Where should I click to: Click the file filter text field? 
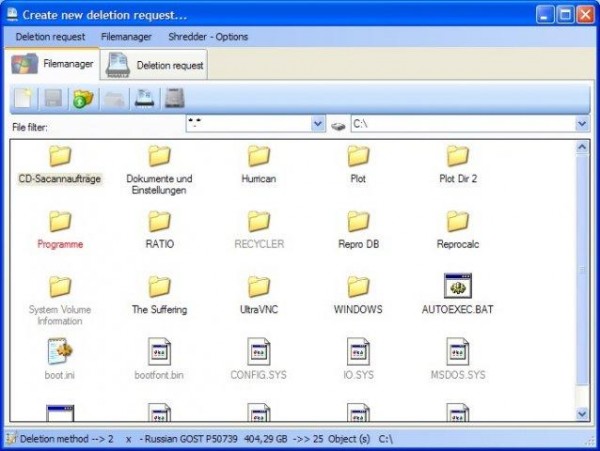(x=248, y=125)
